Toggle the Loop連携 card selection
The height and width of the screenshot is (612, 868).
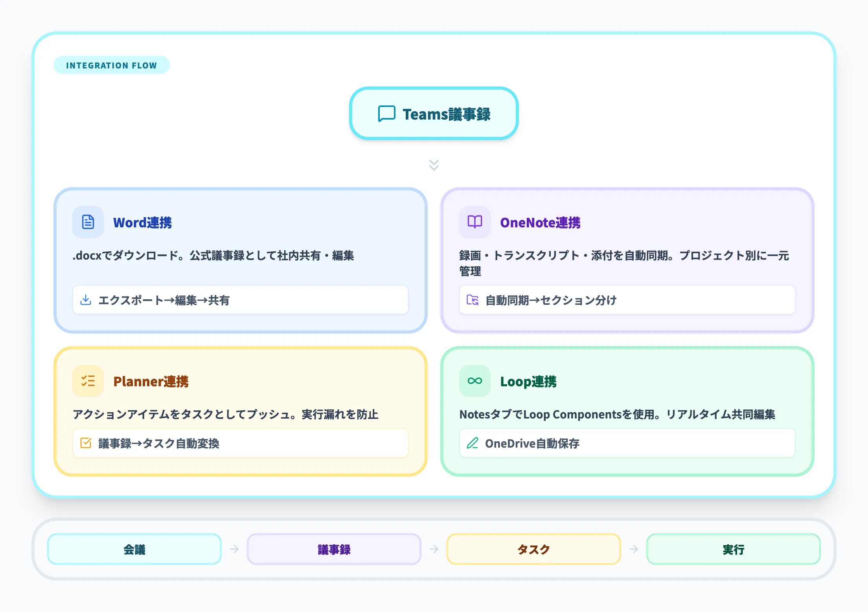pyautogui.click(x=627, y=411)
